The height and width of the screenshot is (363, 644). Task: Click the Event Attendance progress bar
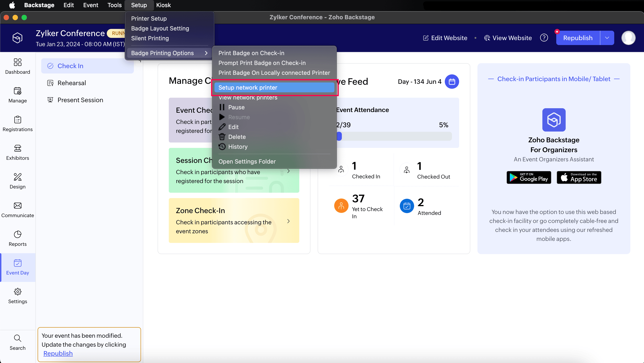[394, 136]
